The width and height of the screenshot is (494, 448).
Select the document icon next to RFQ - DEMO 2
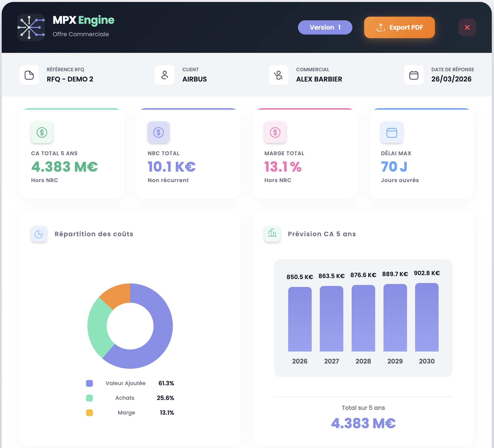(x=29, y=75)
